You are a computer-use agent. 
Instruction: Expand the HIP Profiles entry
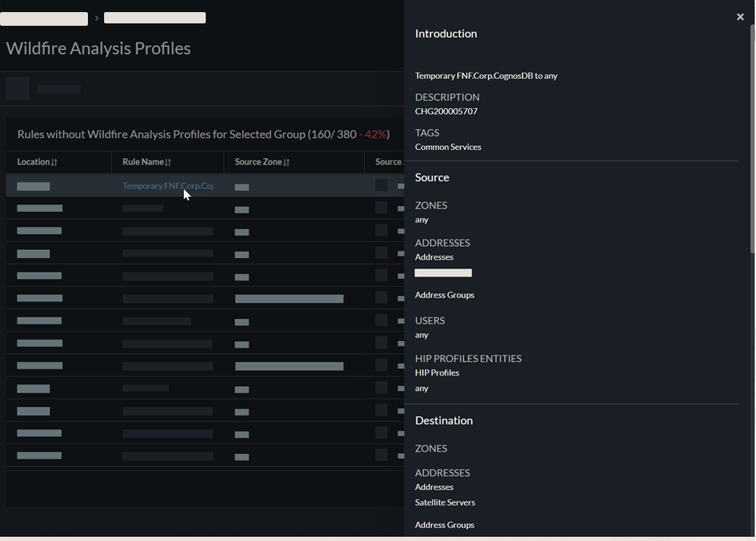click(x=436, y=372)
